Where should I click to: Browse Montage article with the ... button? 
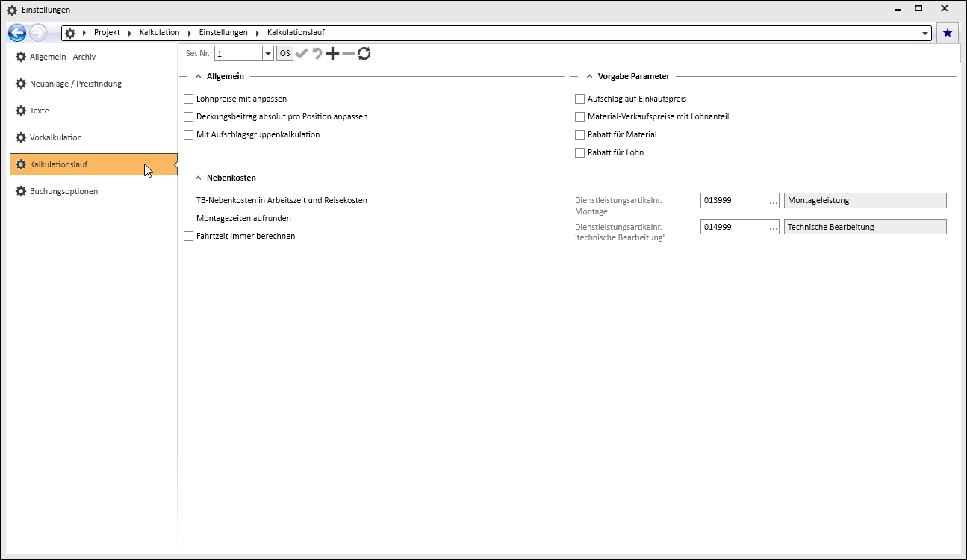774,200
